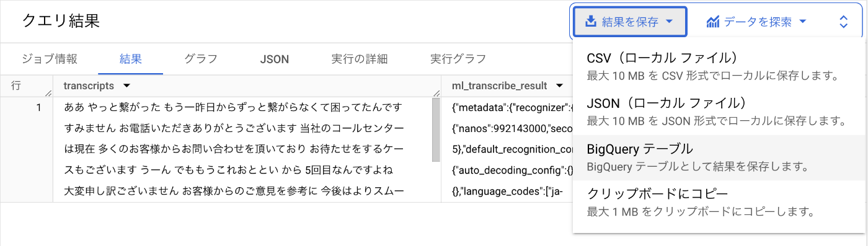Click transcript line starting すみません お電話いただき

(x=234, y=129)
